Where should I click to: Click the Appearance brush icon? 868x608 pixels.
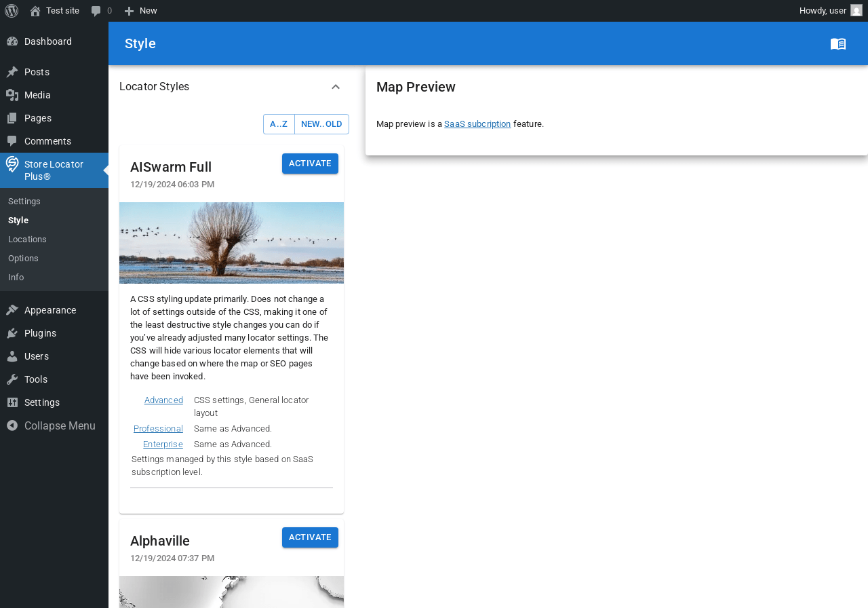12,310
